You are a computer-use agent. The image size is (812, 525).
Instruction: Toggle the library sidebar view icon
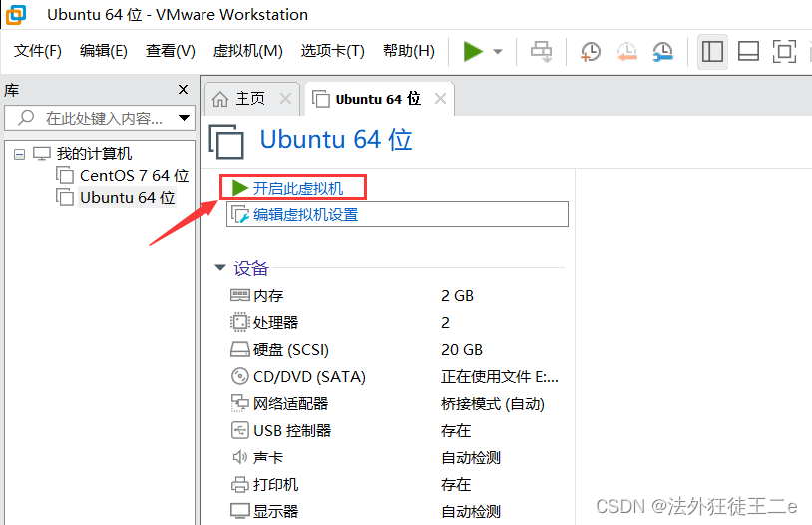712,51
